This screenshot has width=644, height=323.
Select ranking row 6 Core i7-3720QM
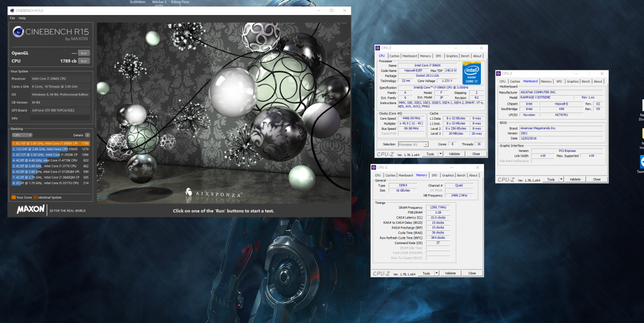[50, 172]
